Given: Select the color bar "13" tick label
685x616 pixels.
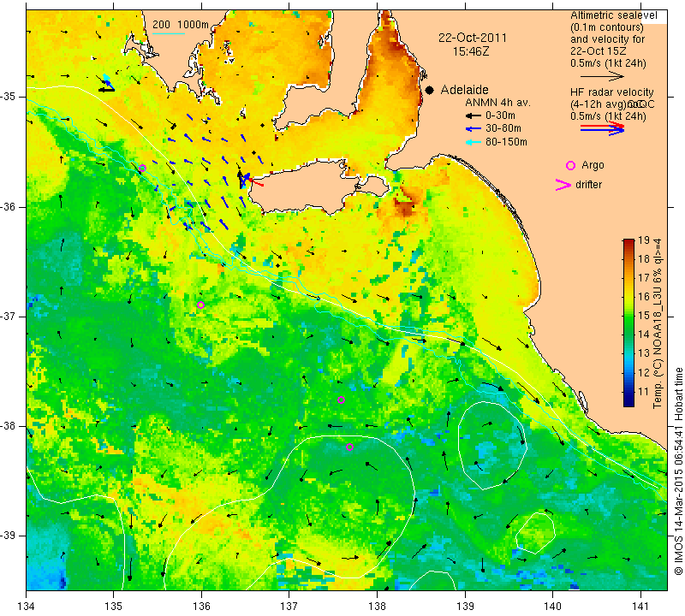Looking at the screenshot, I should 644,353.
